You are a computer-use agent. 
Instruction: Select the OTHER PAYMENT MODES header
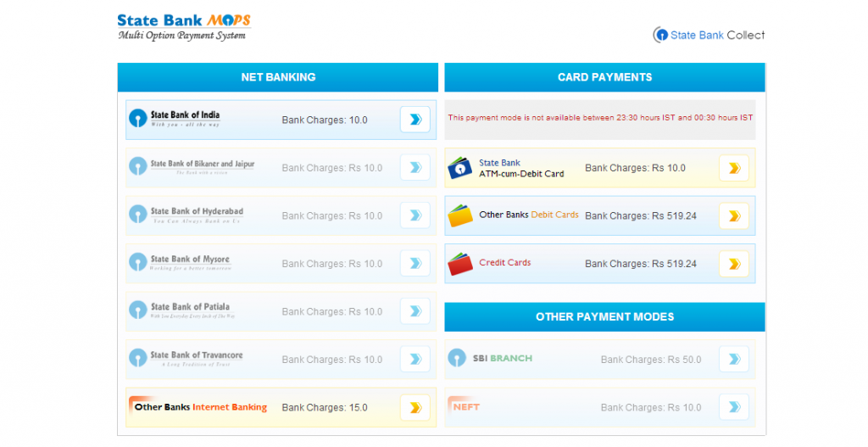(x=604, y=317)
